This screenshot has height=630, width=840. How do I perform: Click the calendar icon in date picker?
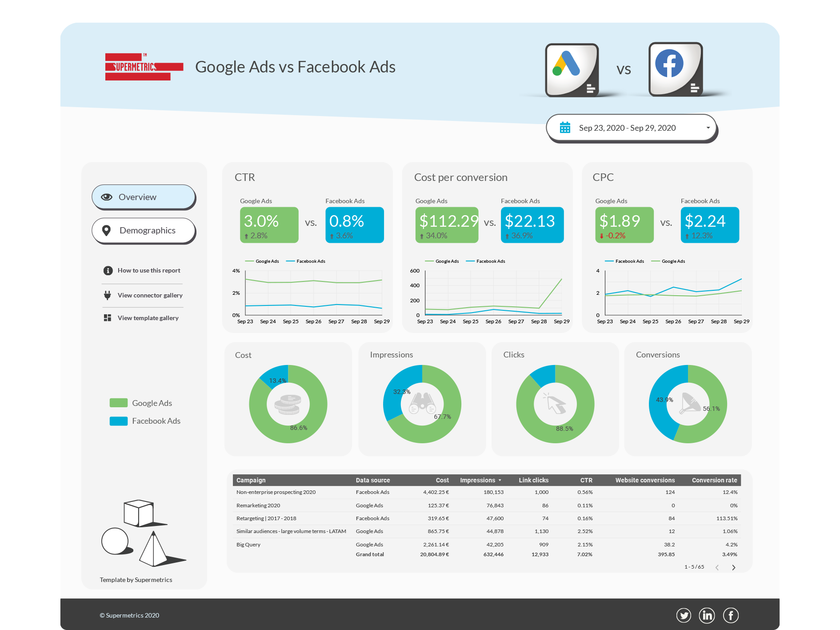565,128
